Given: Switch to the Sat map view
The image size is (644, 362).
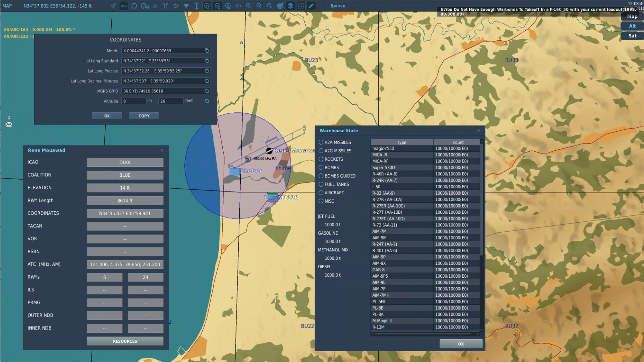Looking at the screenshot, I should (632, 36).
